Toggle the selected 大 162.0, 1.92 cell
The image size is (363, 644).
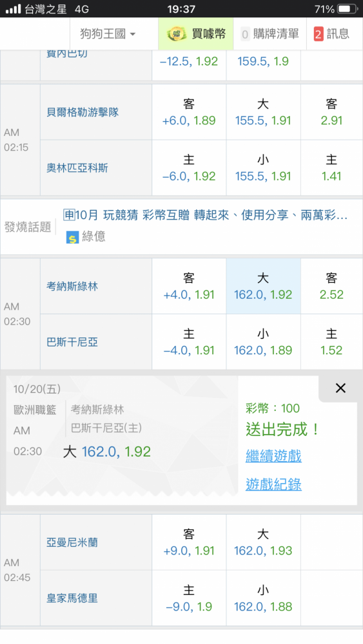pyautogui.click(x=264, y=287)
